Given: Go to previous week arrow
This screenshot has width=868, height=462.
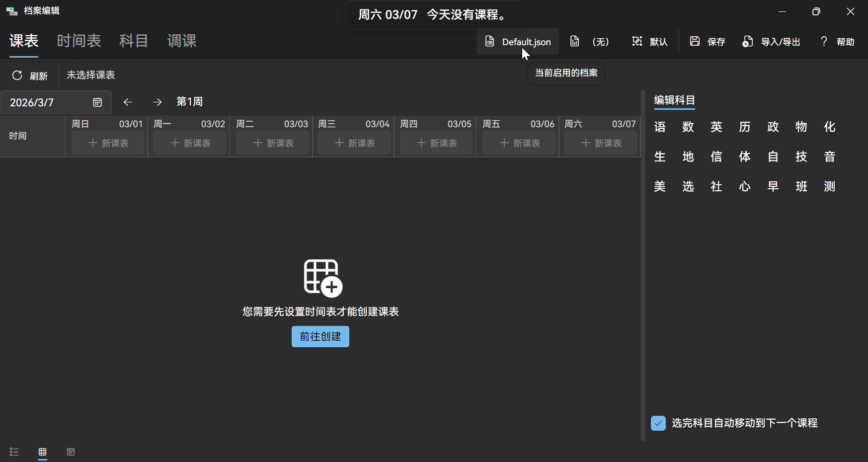Looking at the screenshot, I should pos(128,102).
